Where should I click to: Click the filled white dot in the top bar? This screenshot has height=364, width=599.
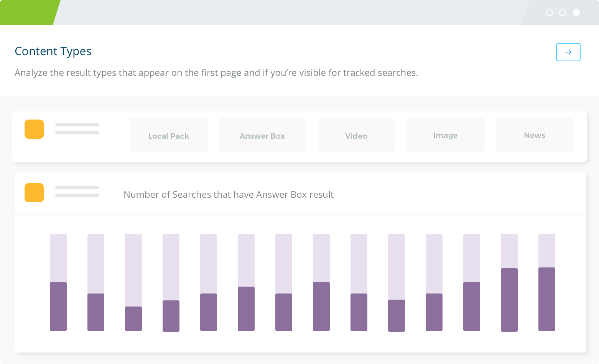point(576,13)
